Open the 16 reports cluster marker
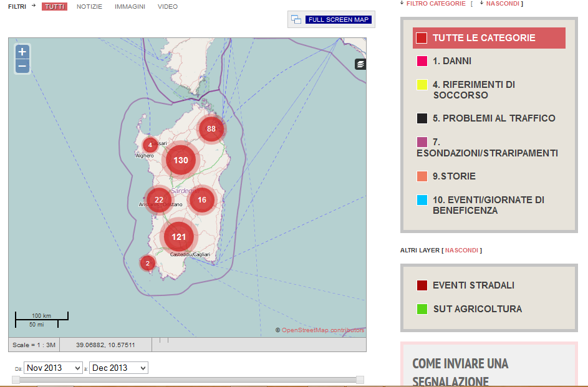The width and height of the screenshot is (588, 387). (201, 200)
